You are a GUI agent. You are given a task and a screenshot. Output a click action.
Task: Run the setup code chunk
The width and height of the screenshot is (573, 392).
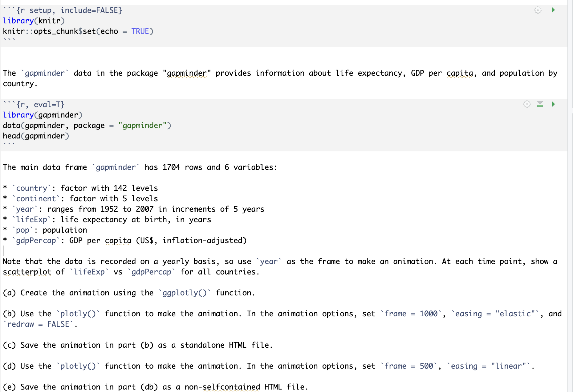pos(553,10)
